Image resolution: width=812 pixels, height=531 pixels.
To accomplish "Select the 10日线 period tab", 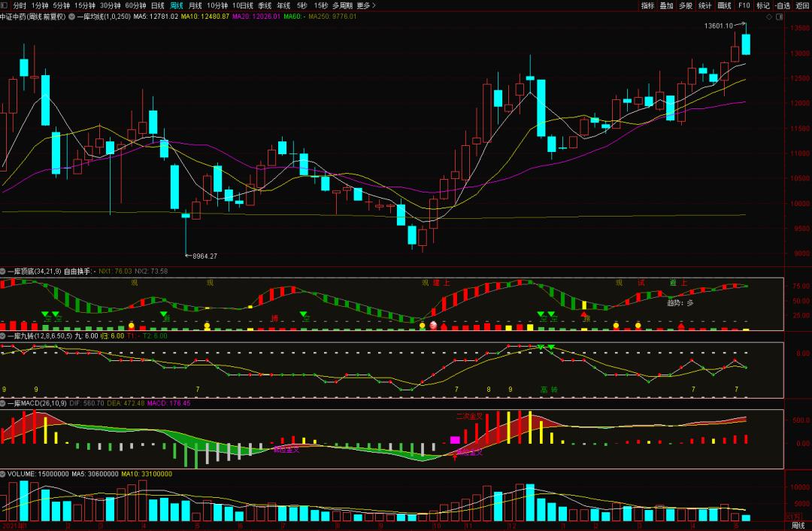I will point(243,6).
